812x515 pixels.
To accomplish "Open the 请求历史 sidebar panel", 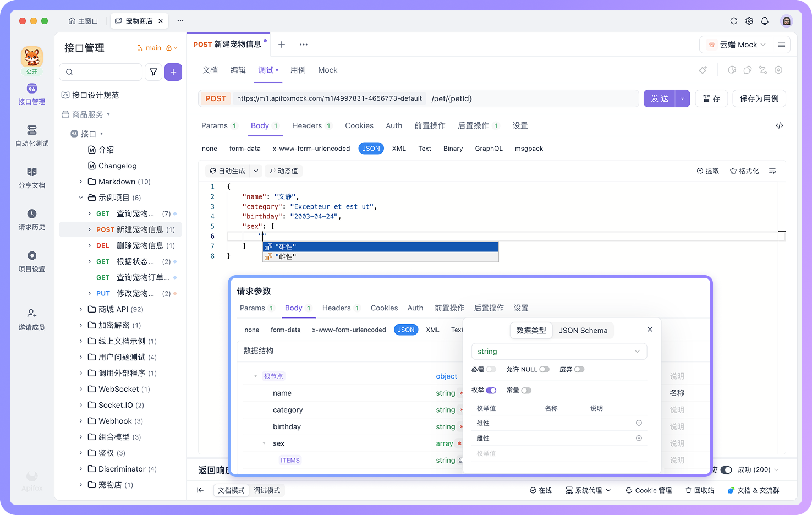I will 31,219.
